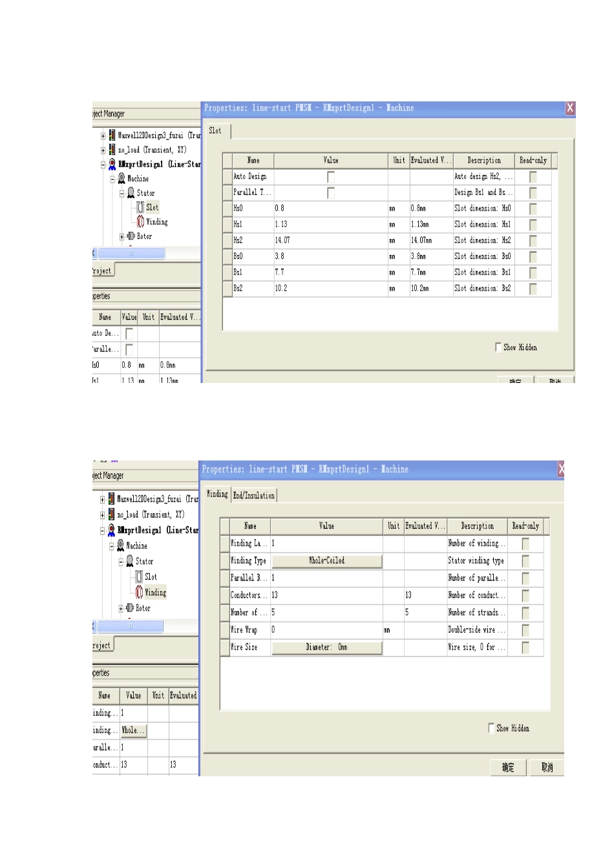The image size is (614, 868).
Task: Confirm Winding dialog with 确定 button
Action: pos(508,767)
